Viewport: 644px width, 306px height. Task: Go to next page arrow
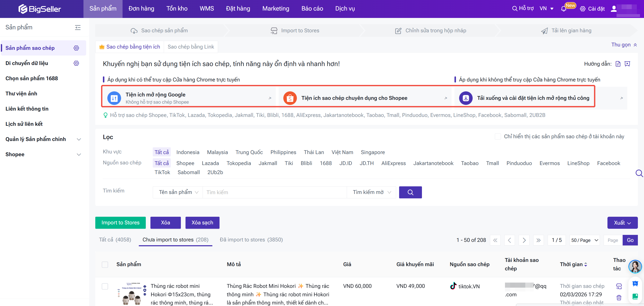[x=524, y=240]
